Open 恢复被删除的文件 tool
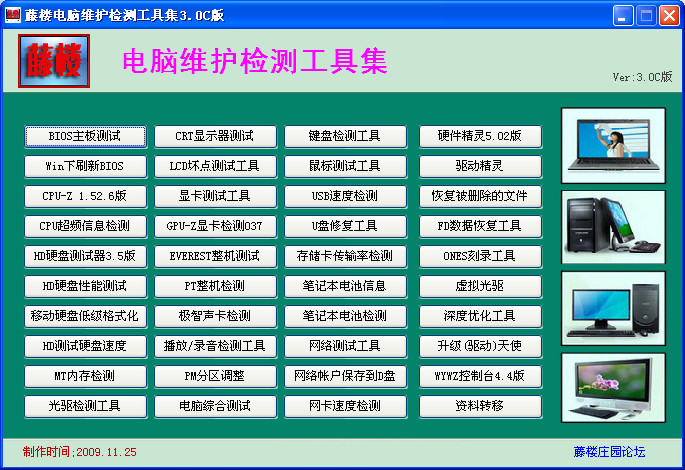 480,196
